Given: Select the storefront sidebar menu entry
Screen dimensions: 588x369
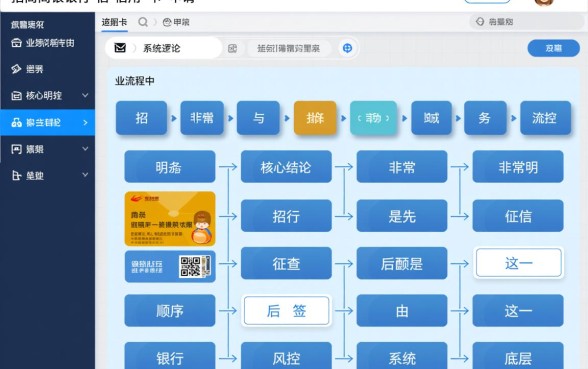Looking at the screenshot, I should [x=47, y=43].
